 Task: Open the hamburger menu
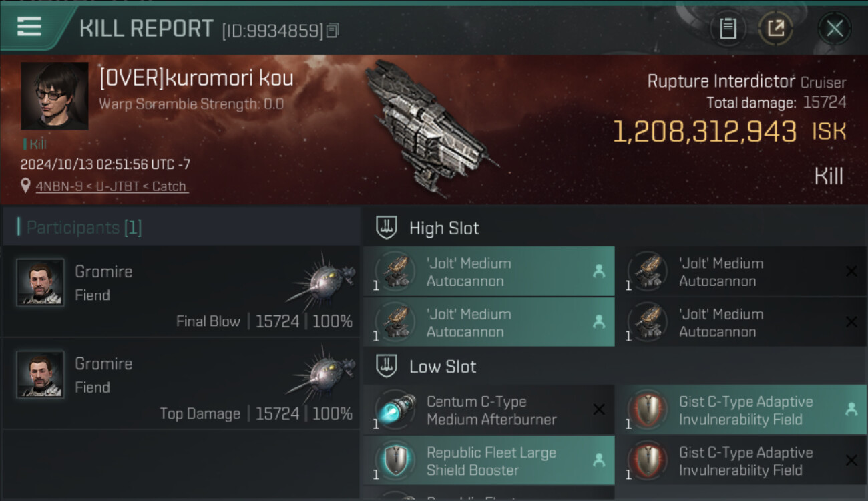click(x=29, y=27)
